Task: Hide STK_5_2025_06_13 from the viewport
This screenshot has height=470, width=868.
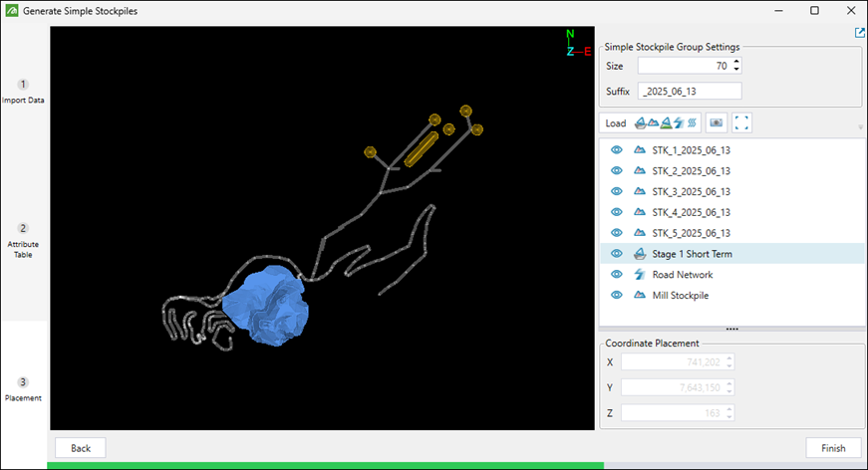Action: coord(617,233)
